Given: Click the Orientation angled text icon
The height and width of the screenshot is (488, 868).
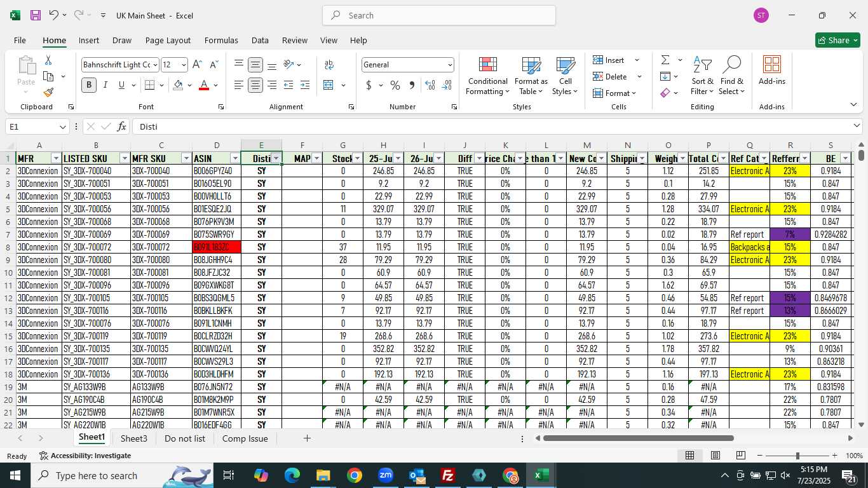Looking at the screenshot, I should pos(288,65).
